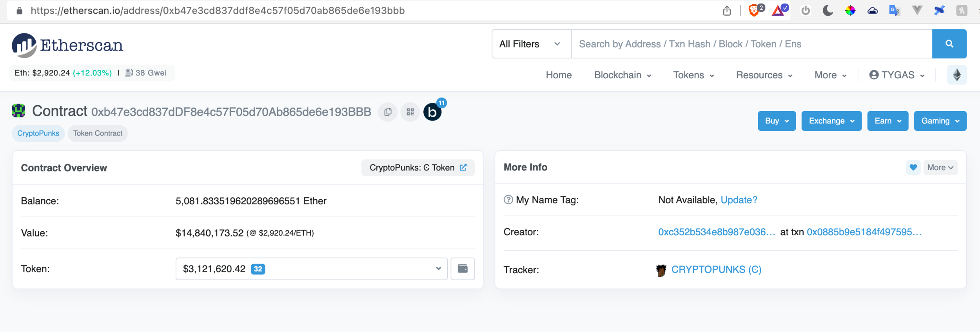Screen dimensions: 980x332
Task: Open the wallet icon beside the token dropdown
Action: pyautogui.click(x=463, y=269)
